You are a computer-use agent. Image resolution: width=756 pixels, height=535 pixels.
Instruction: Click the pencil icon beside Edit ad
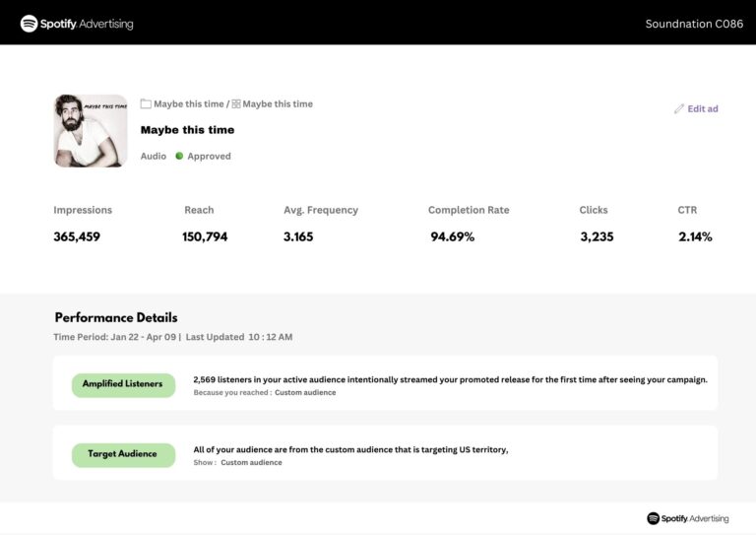679,108
